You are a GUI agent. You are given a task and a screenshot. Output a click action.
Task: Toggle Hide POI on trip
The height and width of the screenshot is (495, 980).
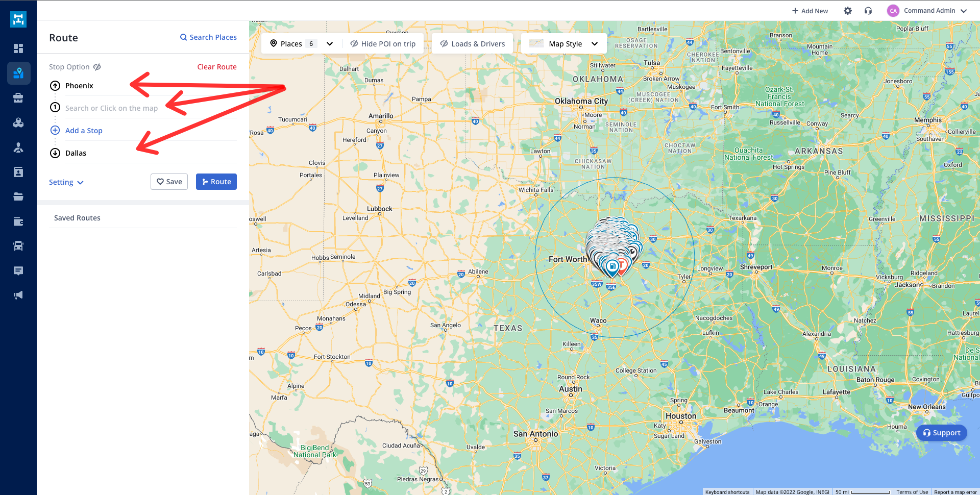pos(383,44)
